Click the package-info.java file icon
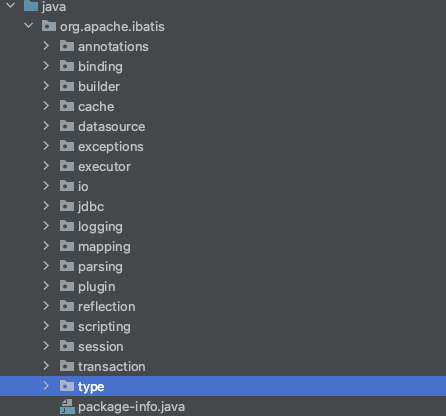 (x=67, y=407)
